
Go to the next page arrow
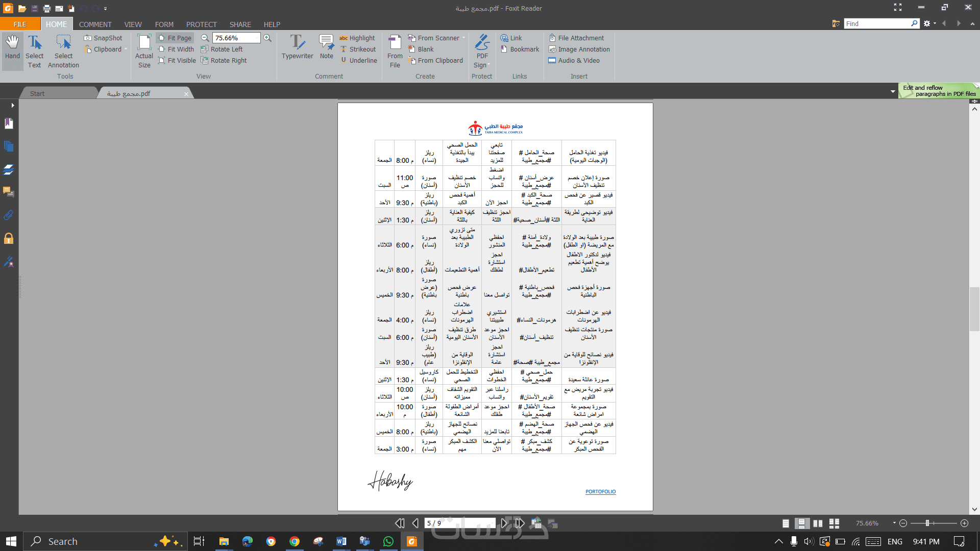pyautogui.click(x=504, y=523)
